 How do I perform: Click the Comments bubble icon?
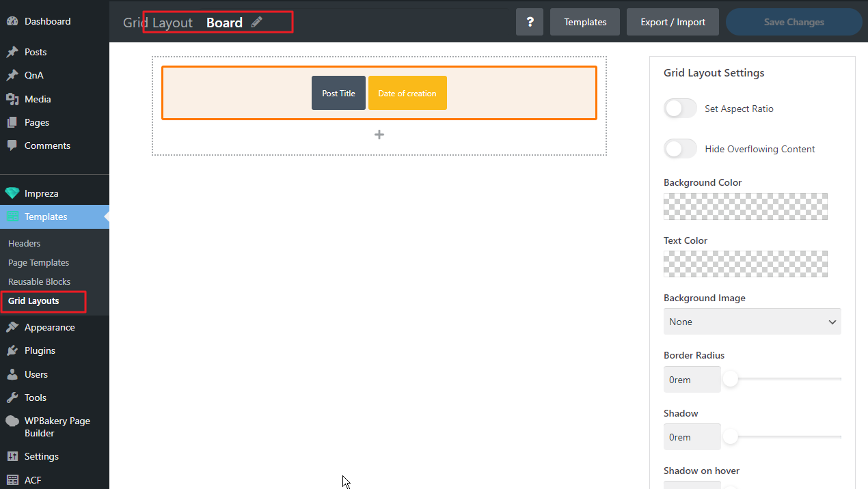point(12,145)
